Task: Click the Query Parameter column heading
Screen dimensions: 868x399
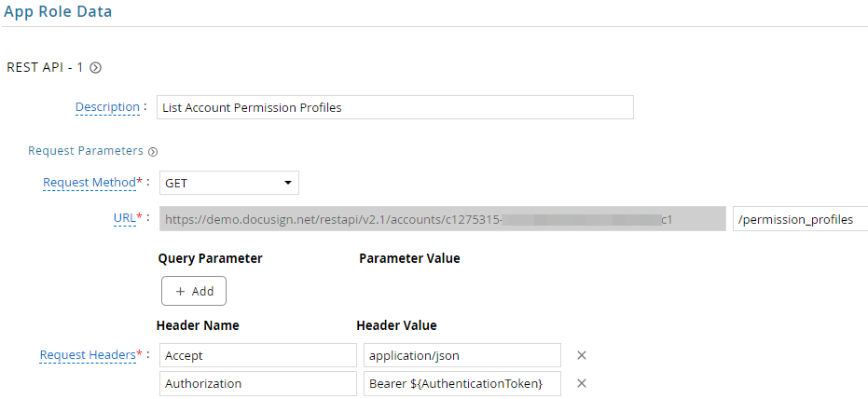Action: [x=211, y=258]
